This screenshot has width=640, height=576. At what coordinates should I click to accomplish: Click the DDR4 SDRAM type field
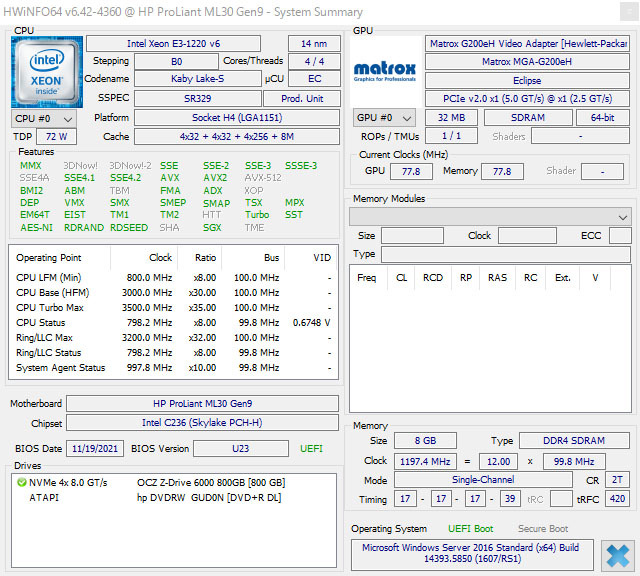574,441
